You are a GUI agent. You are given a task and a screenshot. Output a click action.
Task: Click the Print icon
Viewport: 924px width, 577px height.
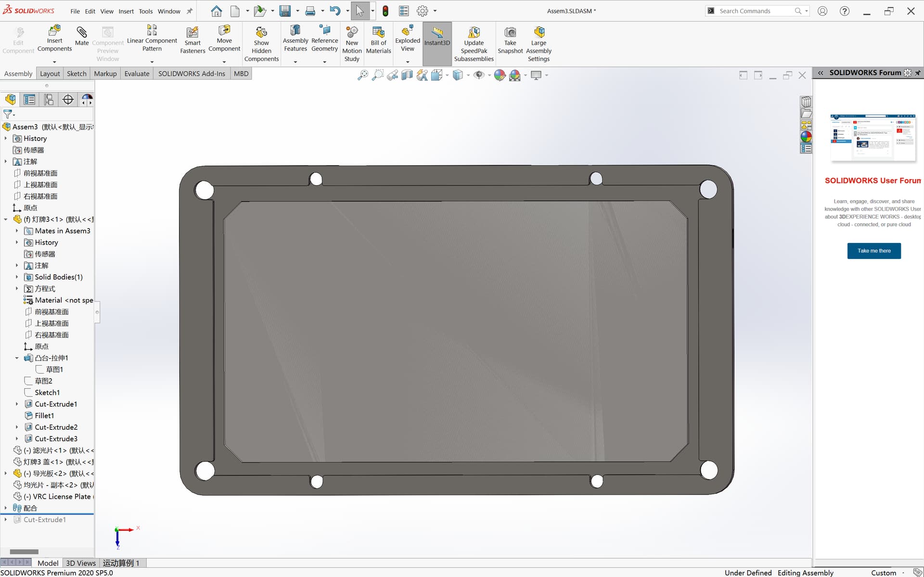point(310,11)
